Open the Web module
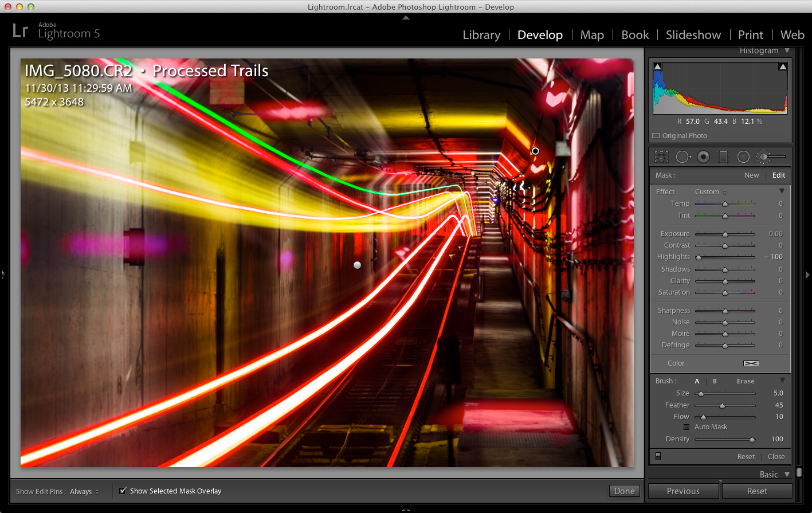Image resolution: width=812 pixels, height=513 pixels. tap(793, 35)
